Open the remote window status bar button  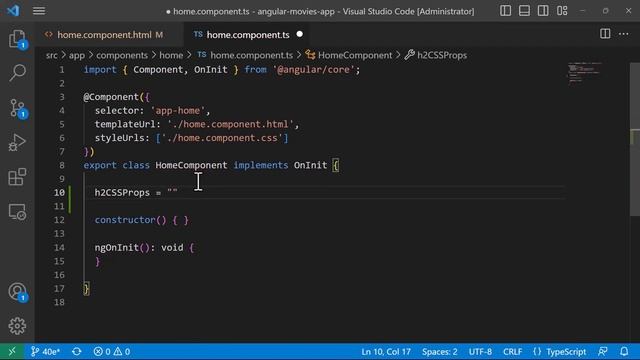[x=12, y=351]
